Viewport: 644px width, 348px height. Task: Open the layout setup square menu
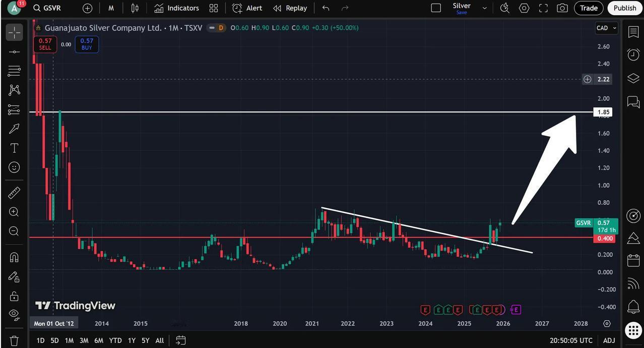coord(436,8)
